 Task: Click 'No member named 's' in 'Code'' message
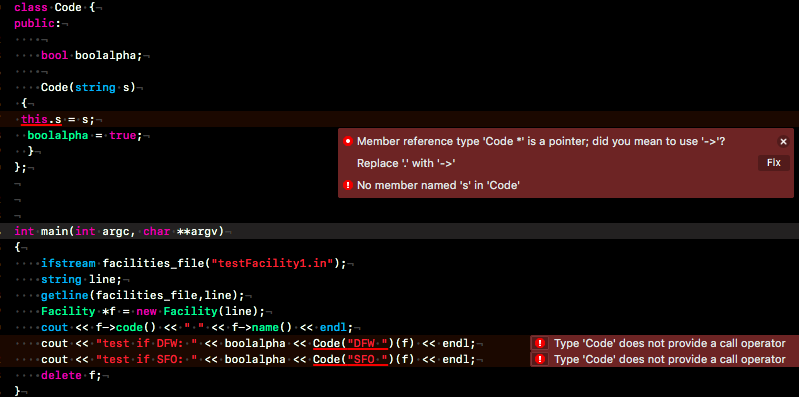pos(438,185)
